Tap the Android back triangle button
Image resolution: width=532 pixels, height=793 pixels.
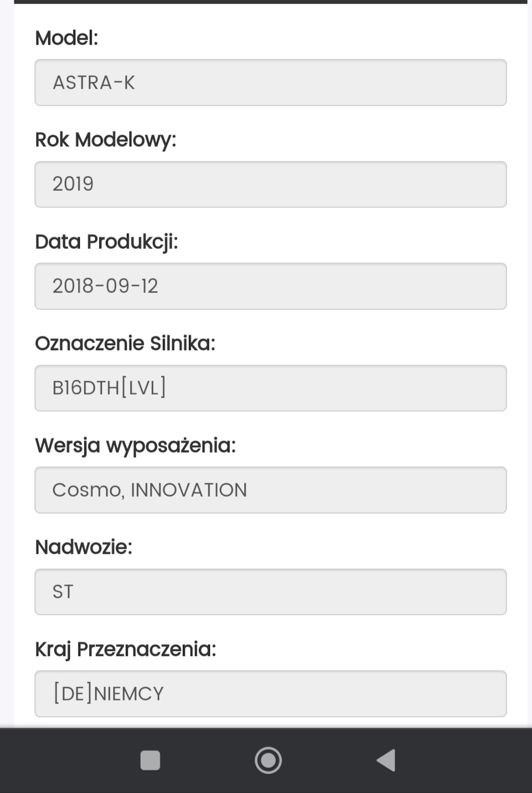[386, 760]
